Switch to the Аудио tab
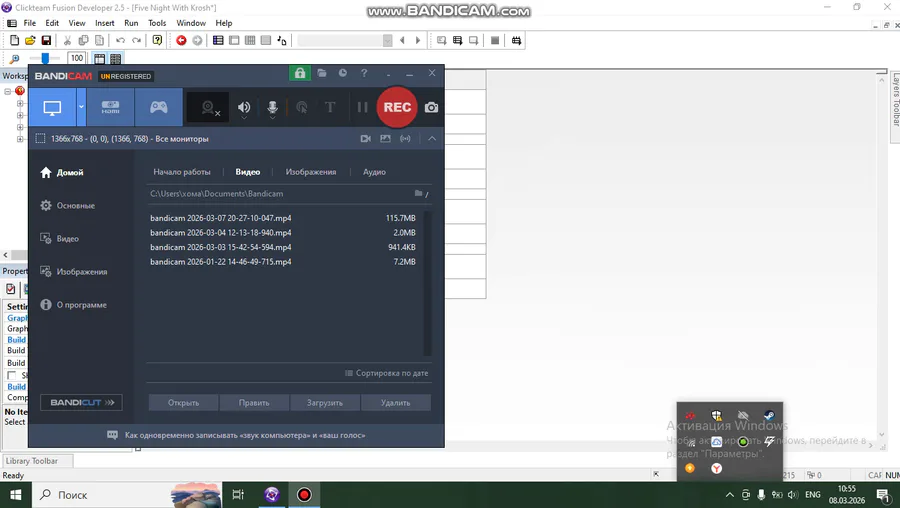Viewport: 900px width, 508px height. (374, 172)
